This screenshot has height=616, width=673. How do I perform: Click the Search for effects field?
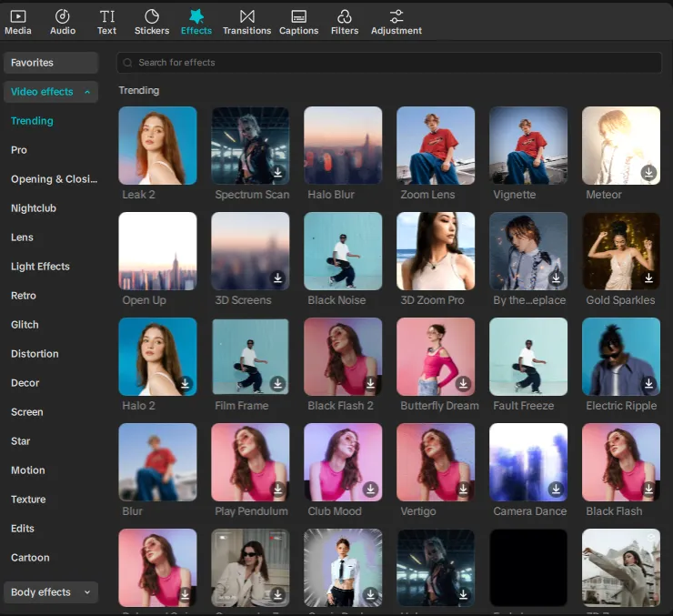tap(389, 63)
